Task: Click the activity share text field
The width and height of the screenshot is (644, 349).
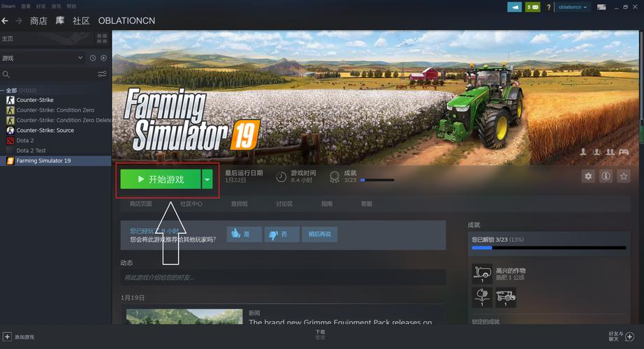Action: point(283,278)
